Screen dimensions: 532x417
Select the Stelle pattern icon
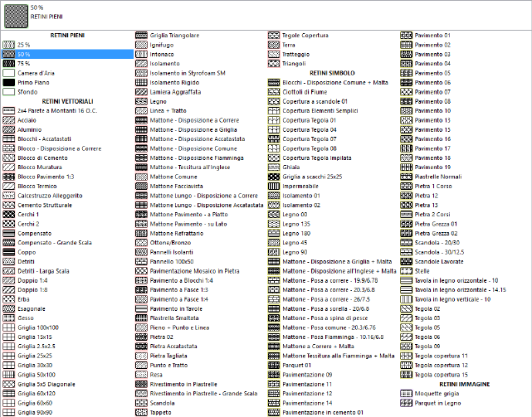[406, 271]
